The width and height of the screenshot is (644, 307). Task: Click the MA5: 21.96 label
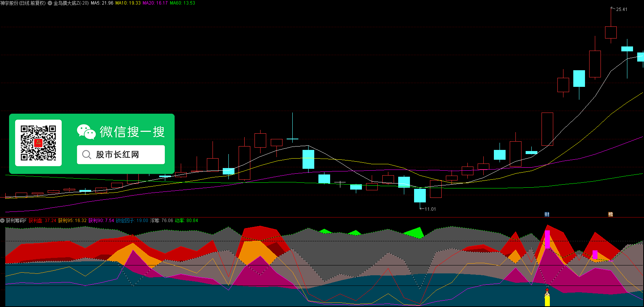(x=102, y=3)
